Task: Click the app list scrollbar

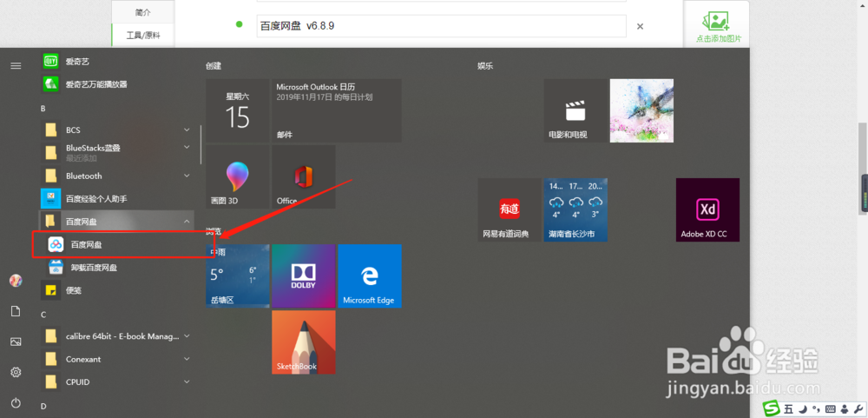Action: pyautogui.click(x=201, y=144)
